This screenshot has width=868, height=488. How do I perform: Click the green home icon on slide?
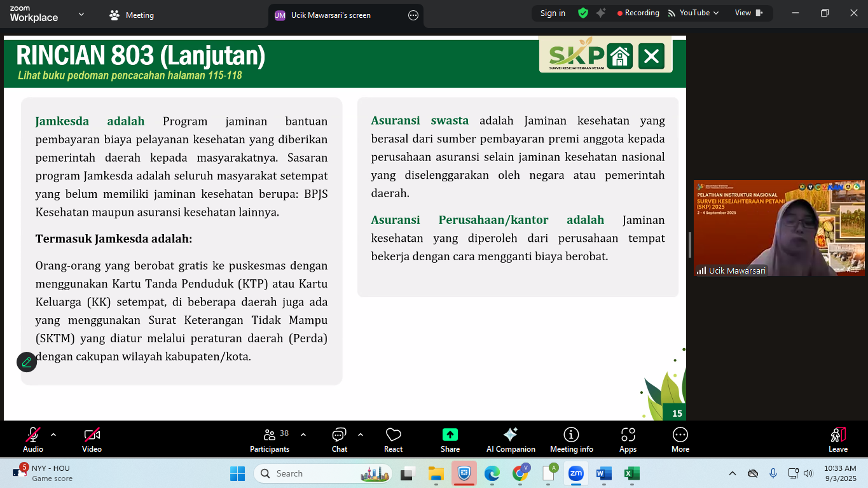pyautogui.click(x=619, y=57)
